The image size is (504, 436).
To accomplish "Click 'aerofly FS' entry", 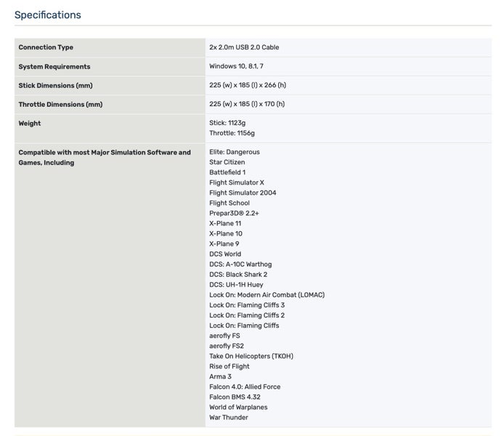I will tap(224, 336).
